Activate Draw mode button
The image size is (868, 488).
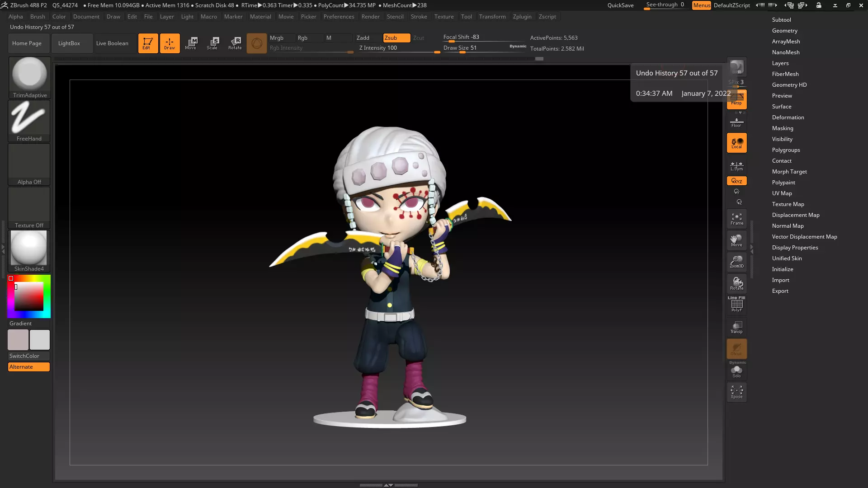click(170, 43)
